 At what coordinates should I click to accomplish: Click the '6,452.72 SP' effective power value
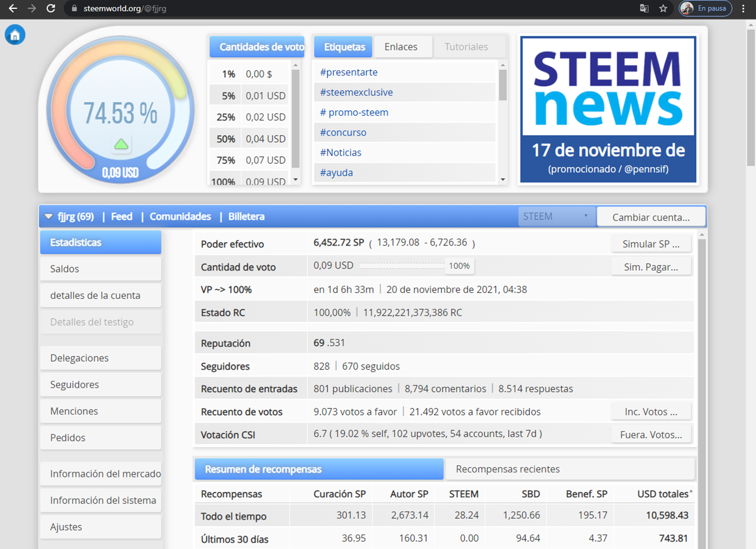pos(339,243)
